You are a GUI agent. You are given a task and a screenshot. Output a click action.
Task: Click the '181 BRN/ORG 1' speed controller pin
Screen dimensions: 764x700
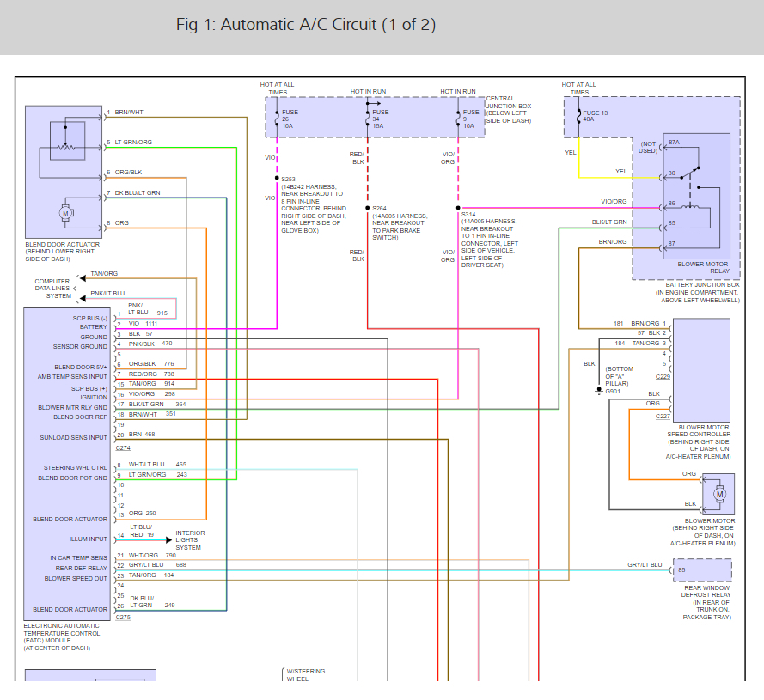[x=639, y=323]
